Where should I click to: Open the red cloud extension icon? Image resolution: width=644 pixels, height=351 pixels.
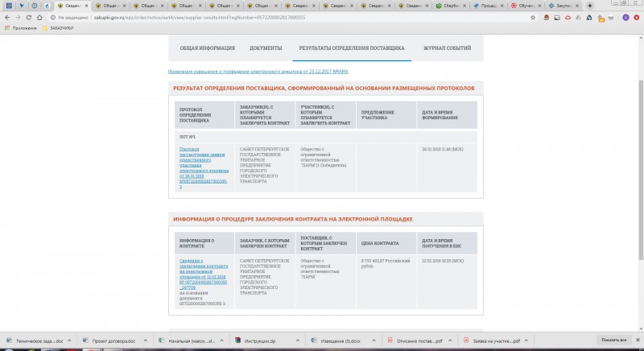[568, 18]
